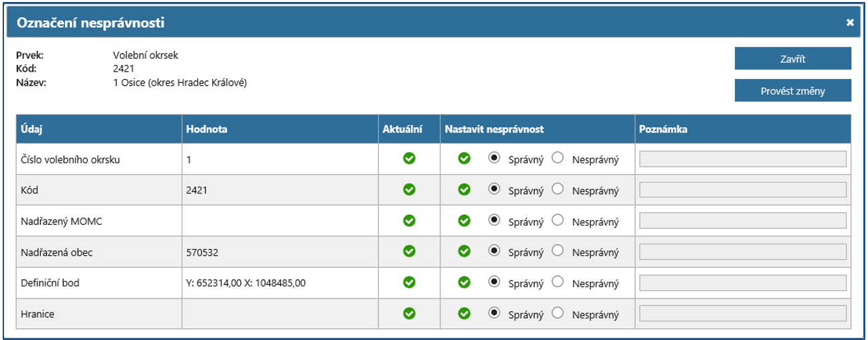Click green check icon in Aktuální column for Kód
Viewport: 868px width, 340px height.
click(x=409, y=189)
